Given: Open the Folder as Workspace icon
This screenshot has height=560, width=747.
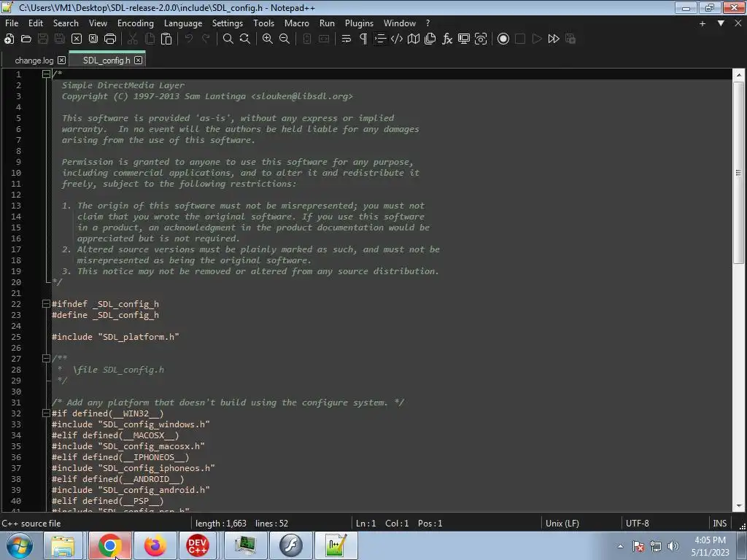Looking at the screenshot, I should click(x=464, y=39).
